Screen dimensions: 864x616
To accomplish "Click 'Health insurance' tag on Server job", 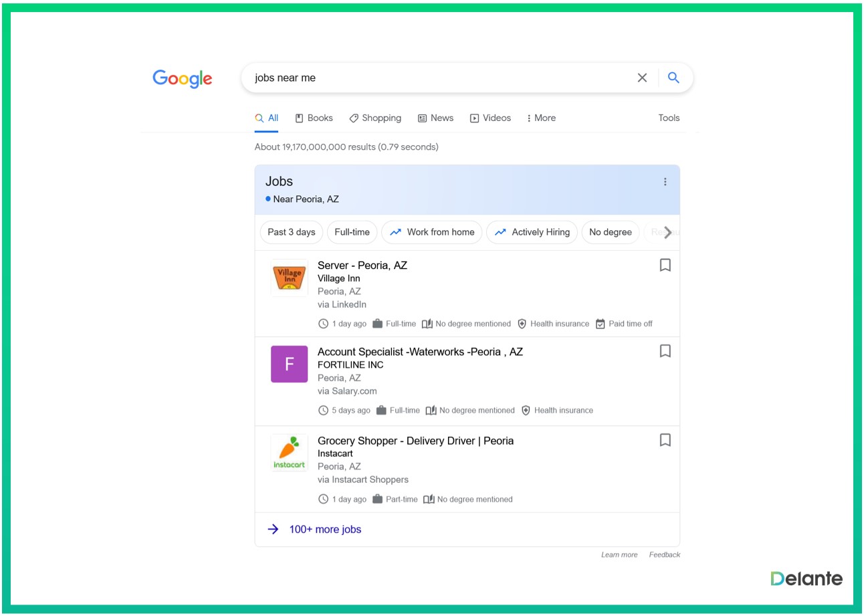I will click(x=560, y=324).
